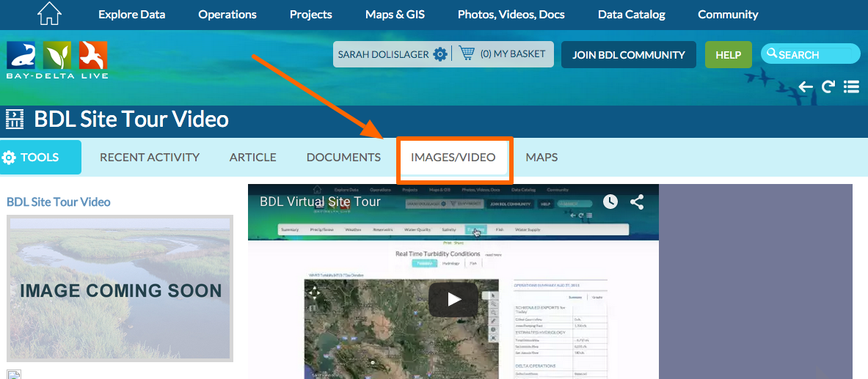Viewport: 868px width, 379px height.
Task: Click the Tools button
Action: (40, 157)
